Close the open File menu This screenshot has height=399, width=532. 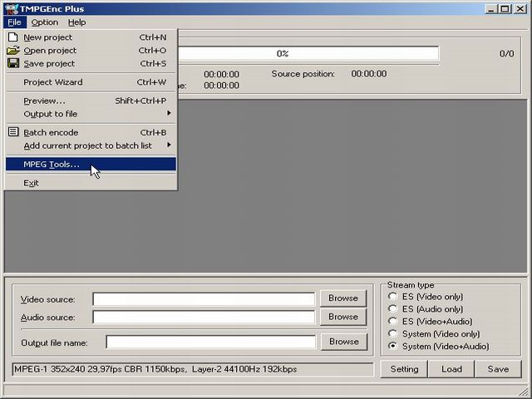(x=15, y=22)
